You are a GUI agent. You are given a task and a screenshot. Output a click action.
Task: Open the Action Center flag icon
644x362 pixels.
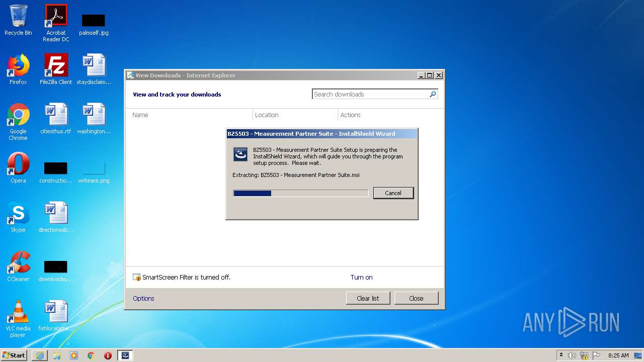tap(596, 355)
